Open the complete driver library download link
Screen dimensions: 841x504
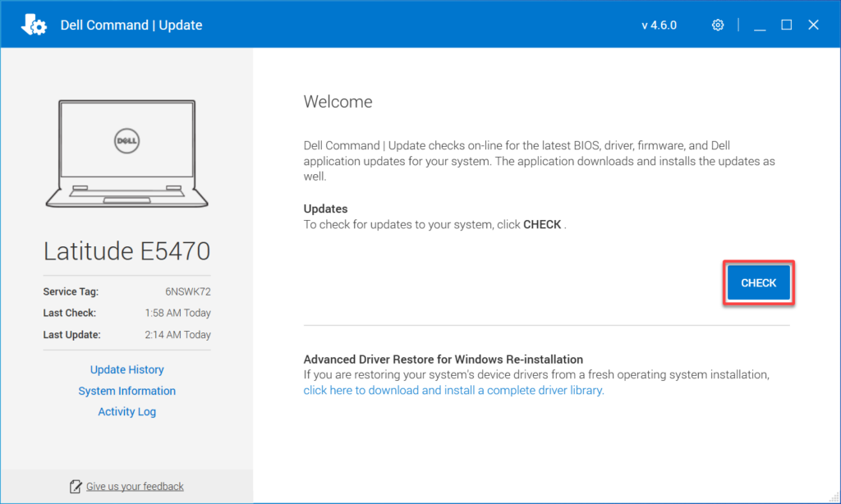coord(453,390)
